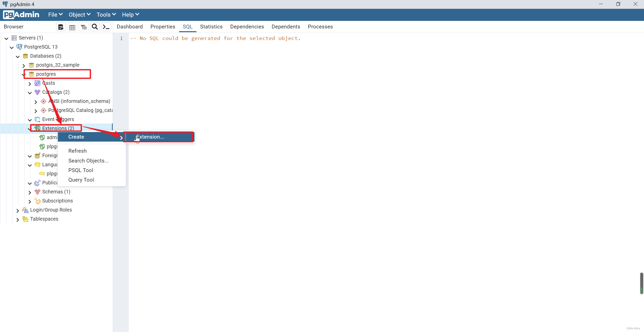The image size is (644, 332).
Task: Click the Subscriptions satellite icon
Action: [x=37, y=201]
